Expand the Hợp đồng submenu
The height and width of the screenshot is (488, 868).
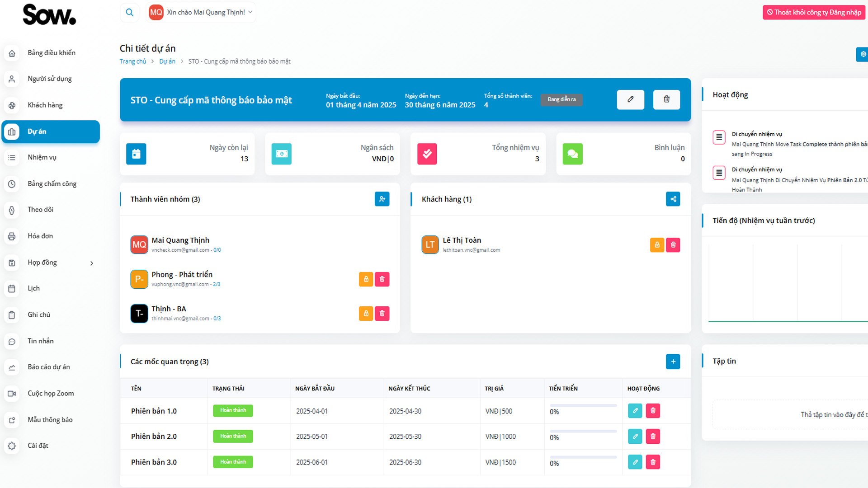coord(92,263)
